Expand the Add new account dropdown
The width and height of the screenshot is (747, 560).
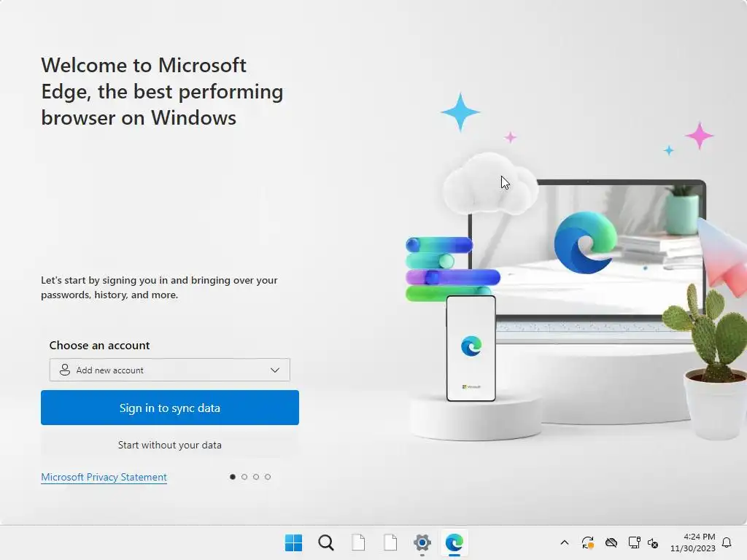pos(169,370)
